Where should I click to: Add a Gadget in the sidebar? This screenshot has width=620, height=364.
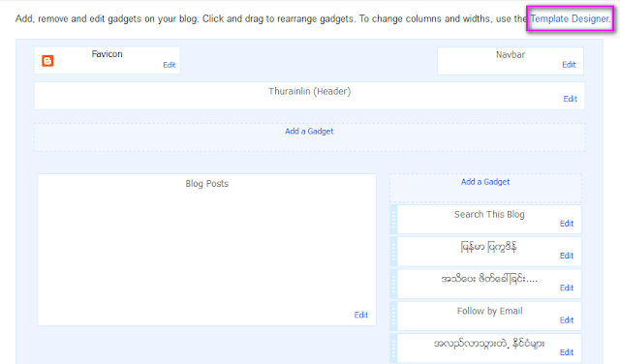click(485, 182)
